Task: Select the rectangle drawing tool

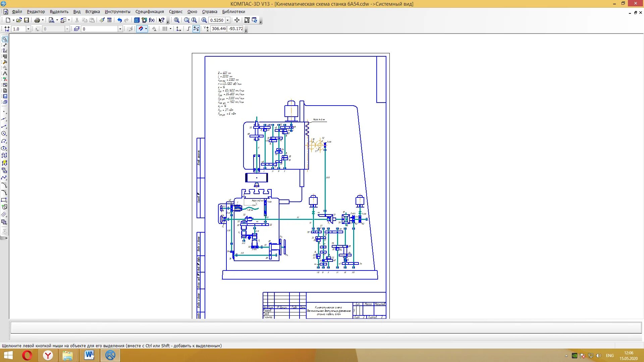Action: [4, 200]
